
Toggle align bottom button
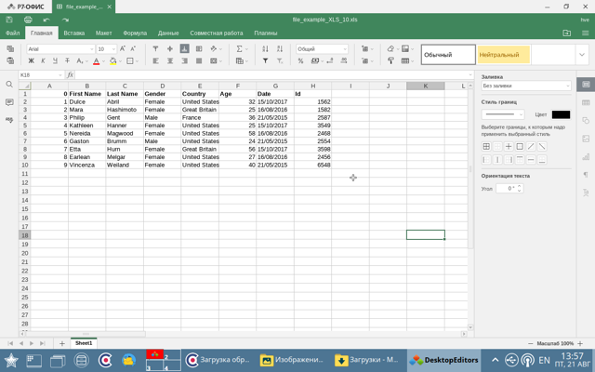(x=184, y=49)
